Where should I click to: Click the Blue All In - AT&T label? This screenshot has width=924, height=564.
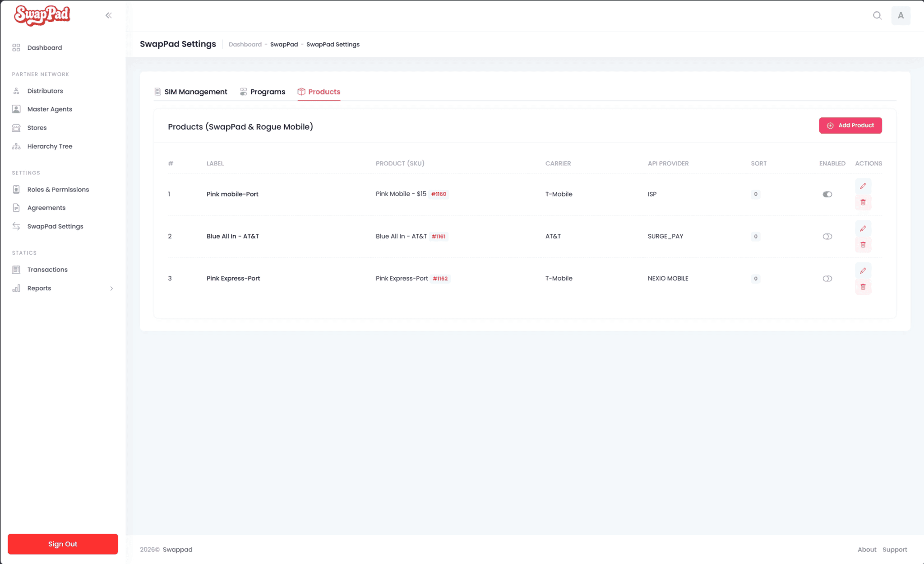[233, 236]
